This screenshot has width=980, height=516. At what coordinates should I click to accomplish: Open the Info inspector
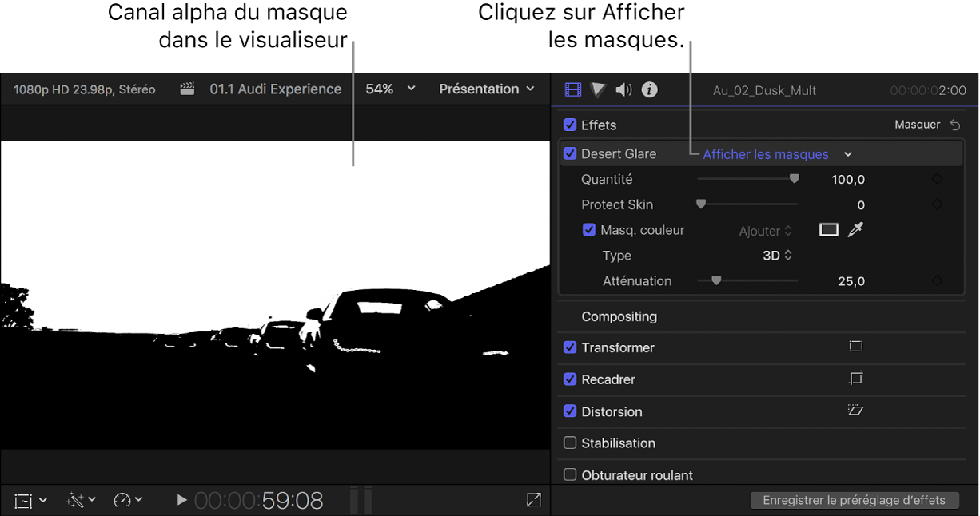tap(649, 89)
